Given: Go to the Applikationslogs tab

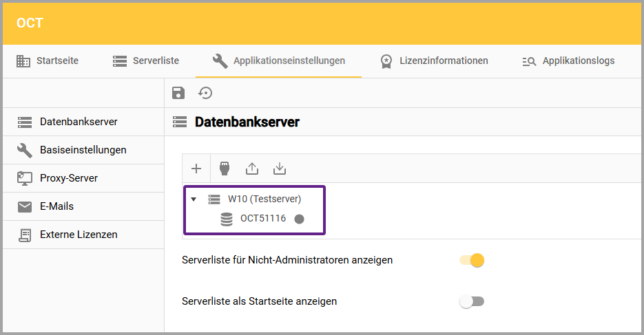Looking at the screenshot, I should tap(568, 61).
